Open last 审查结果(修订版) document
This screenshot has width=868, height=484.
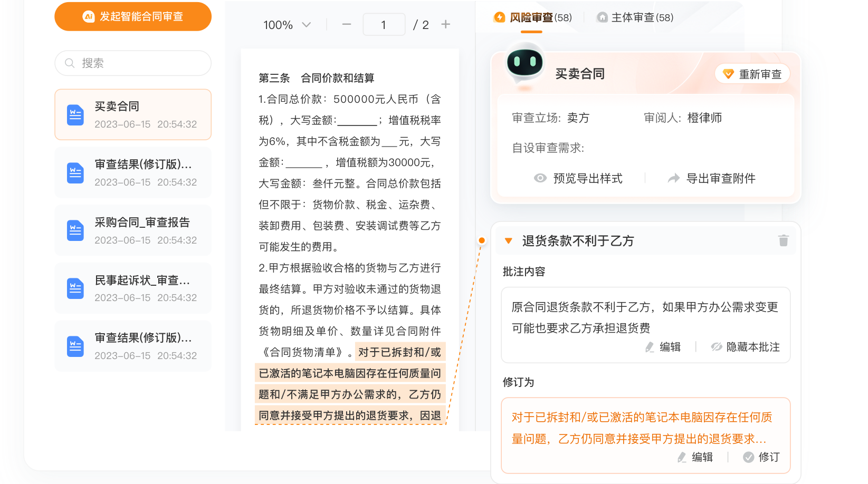(133, 346)
